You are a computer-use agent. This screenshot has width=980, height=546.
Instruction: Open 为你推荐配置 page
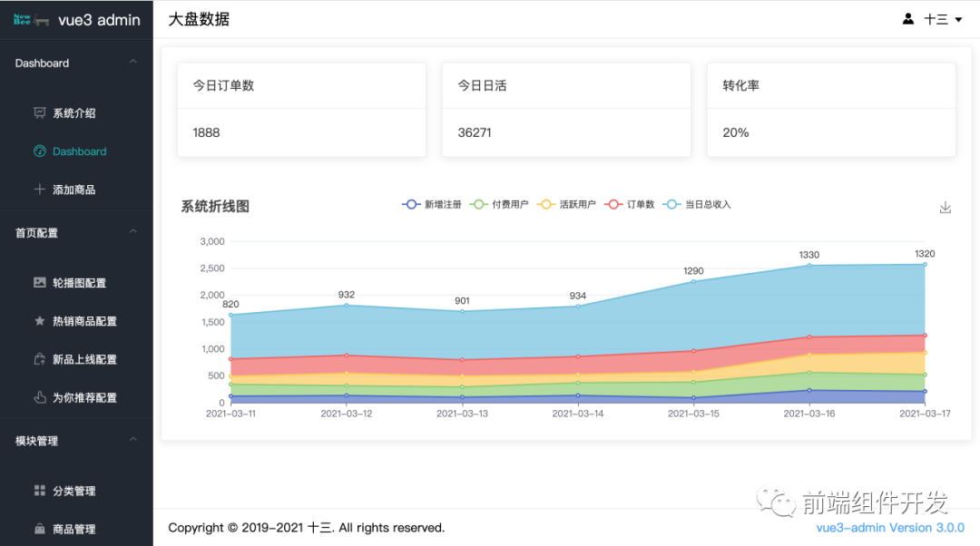pyautogui.click(x=76, y=397)
